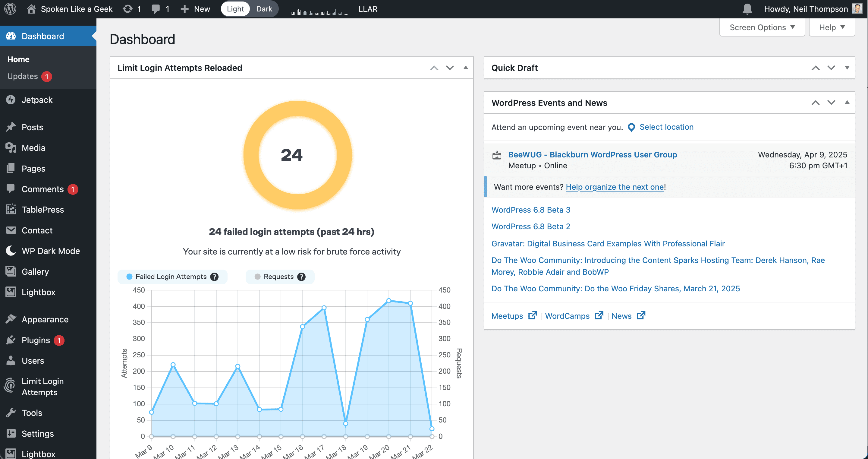The image size is (868, 459).
Task: Open Gravatar Digital Business Card article
Action: [608, 243]
